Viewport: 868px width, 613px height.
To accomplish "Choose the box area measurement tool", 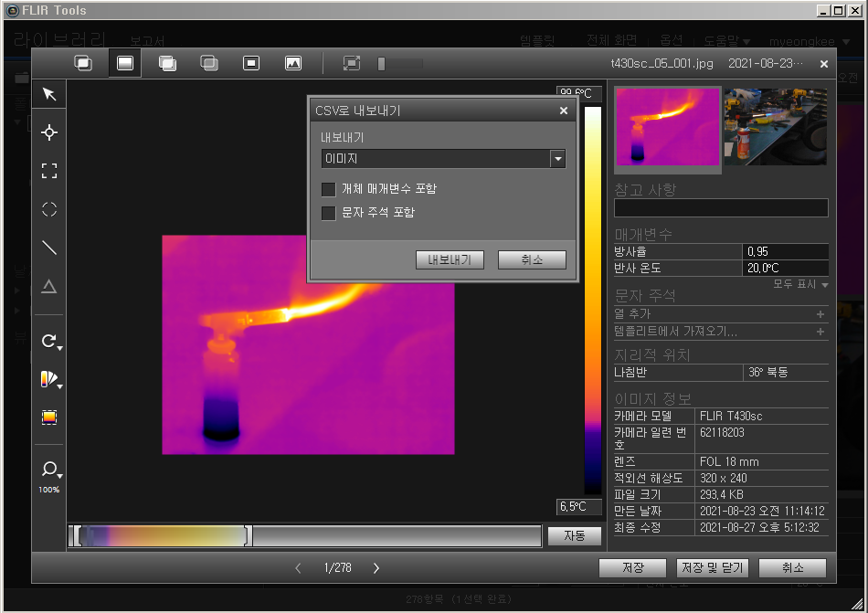I will 49,171.
